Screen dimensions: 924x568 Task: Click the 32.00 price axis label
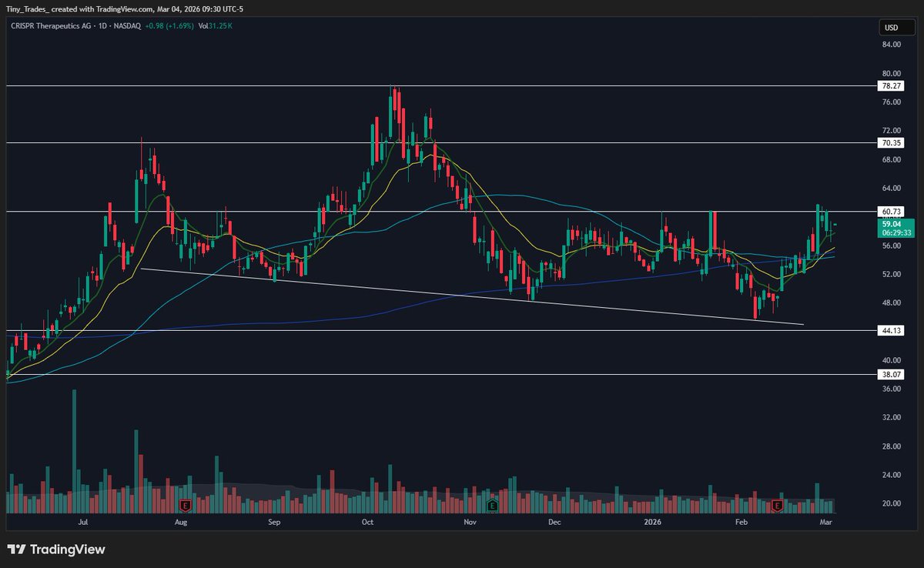coord(892,418)
